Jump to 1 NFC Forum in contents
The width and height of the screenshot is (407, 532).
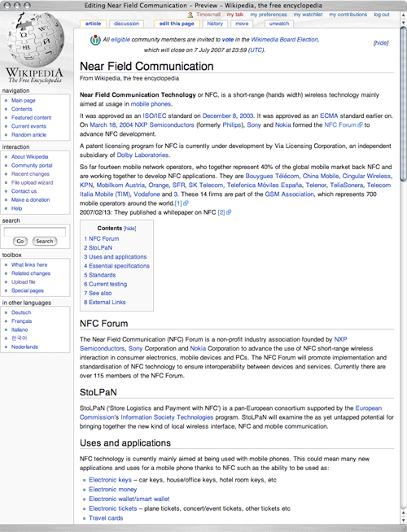coord(102,238)
